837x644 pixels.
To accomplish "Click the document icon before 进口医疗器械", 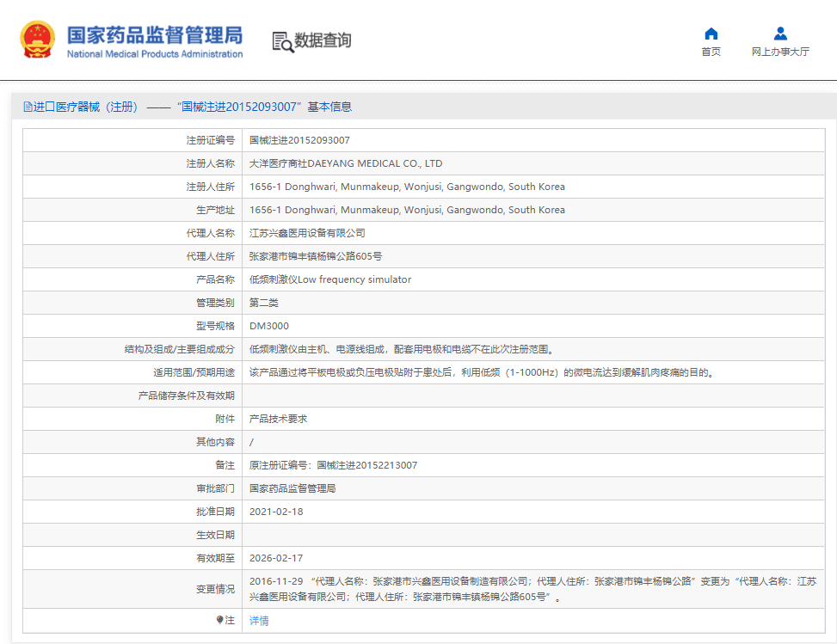I will pos(28,107).
